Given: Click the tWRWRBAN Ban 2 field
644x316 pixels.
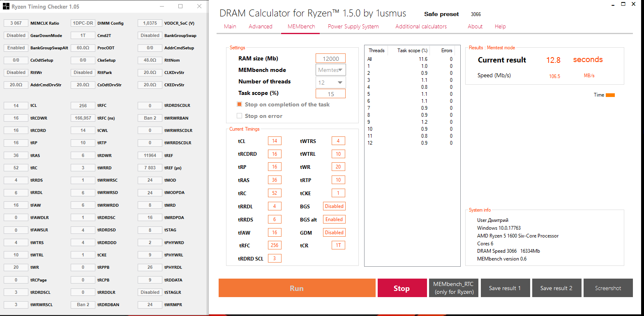Looking at the screenshot, I should (150, 118).
